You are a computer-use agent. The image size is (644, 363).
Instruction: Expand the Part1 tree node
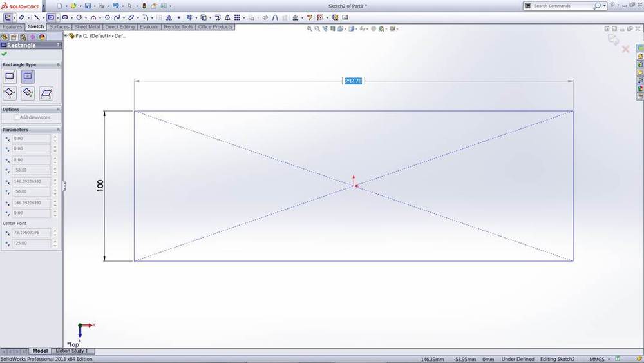66,36
